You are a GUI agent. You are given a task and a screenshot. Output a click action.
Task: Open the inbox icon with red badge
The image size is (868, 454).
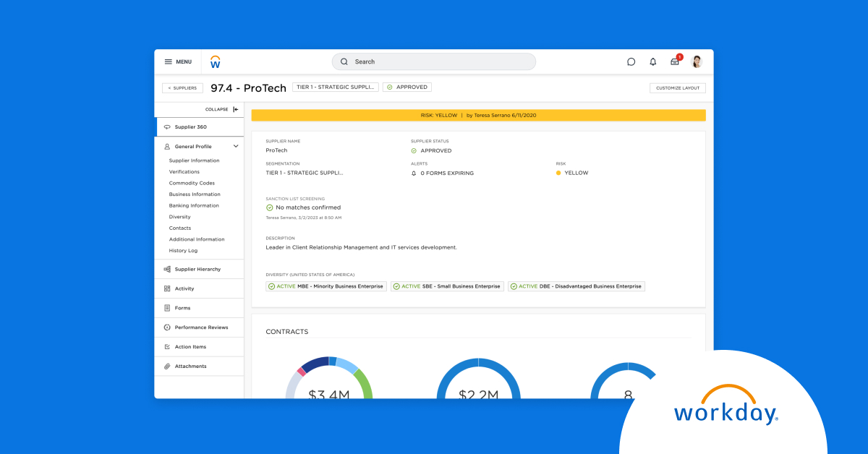675,61
